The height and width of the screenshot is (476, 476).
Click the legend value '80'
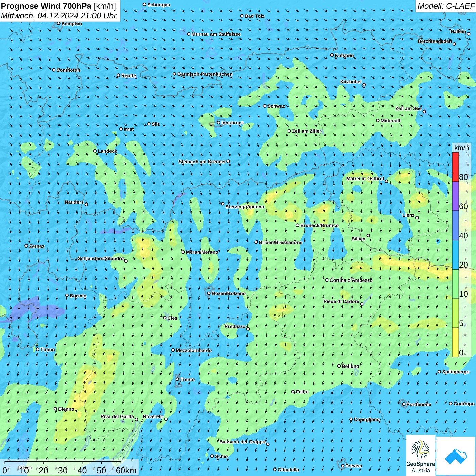(x=463, y=177)
